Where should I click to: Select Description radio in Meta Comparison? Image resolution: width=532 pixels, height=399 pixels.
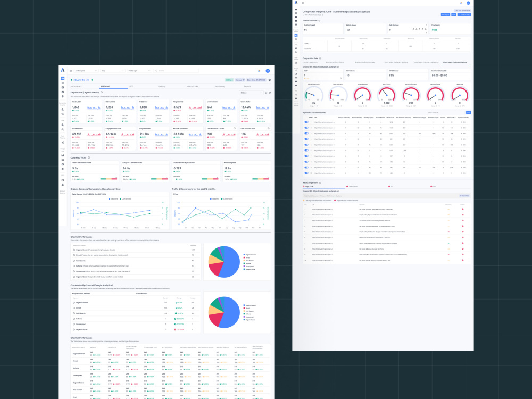pyautogui.click(x=347, y=187)
